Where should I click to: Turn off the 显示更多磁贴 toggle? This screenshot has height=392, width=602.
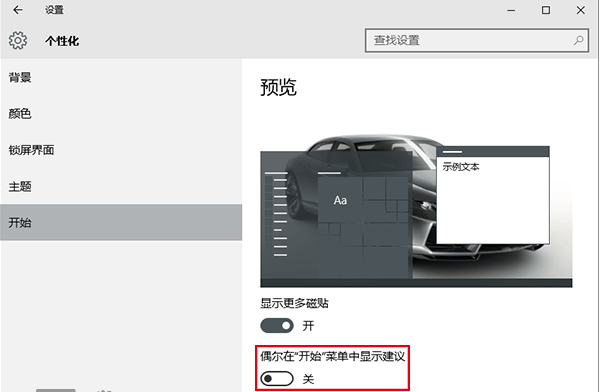[277, 326]
